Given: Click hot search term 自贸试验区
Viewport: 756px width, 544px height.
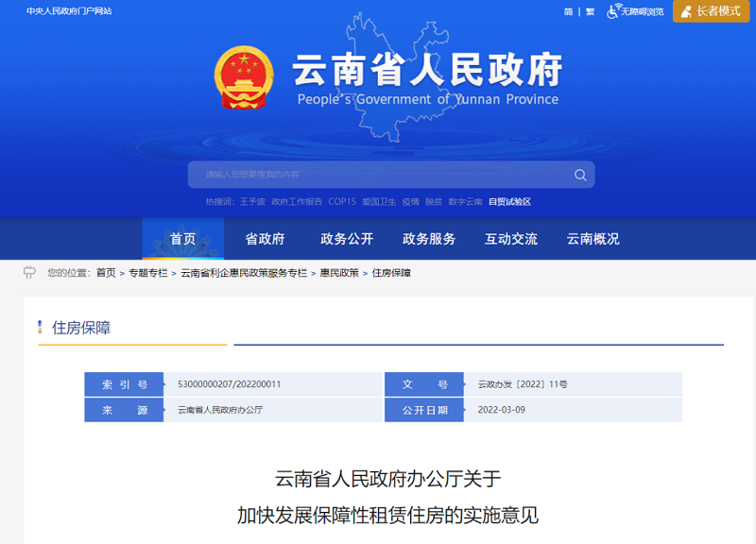Looking at the screenshot, I should tap(509, 202).
